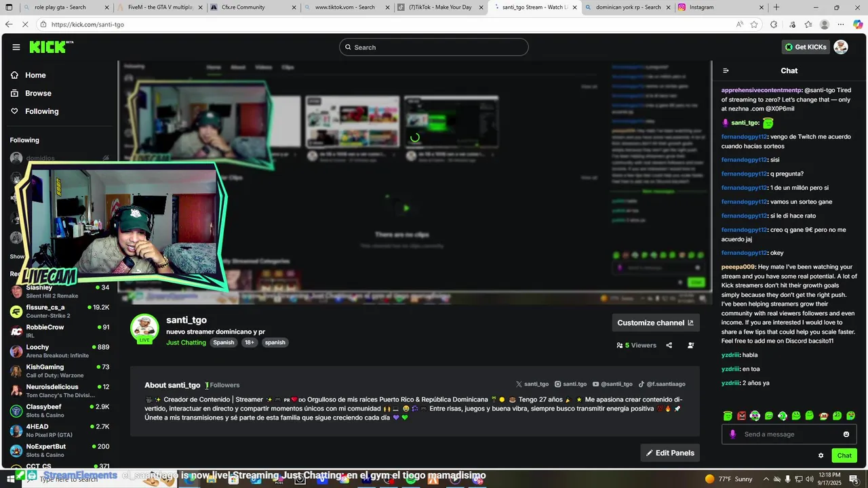868x488 pixels.
Task: Open the Neuroisdelicious recommended channel
Action: (x=60, y=390)
